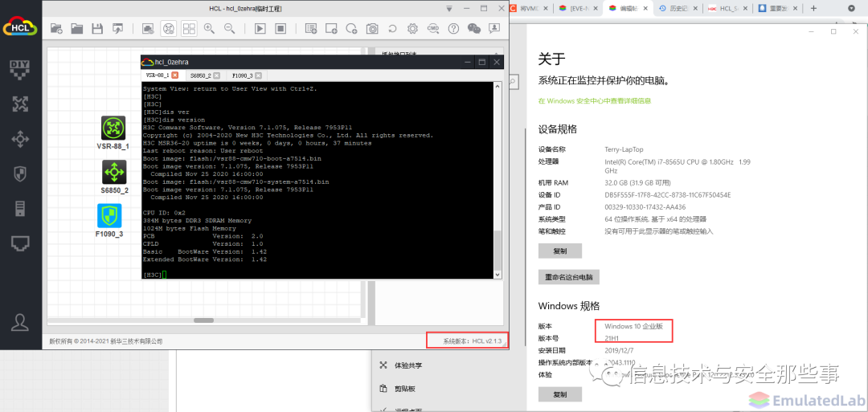Maximize the hcl_0zehra terminal window
Image resolution: width=868 pixels, height=412 pixels.
pos(481,62)
